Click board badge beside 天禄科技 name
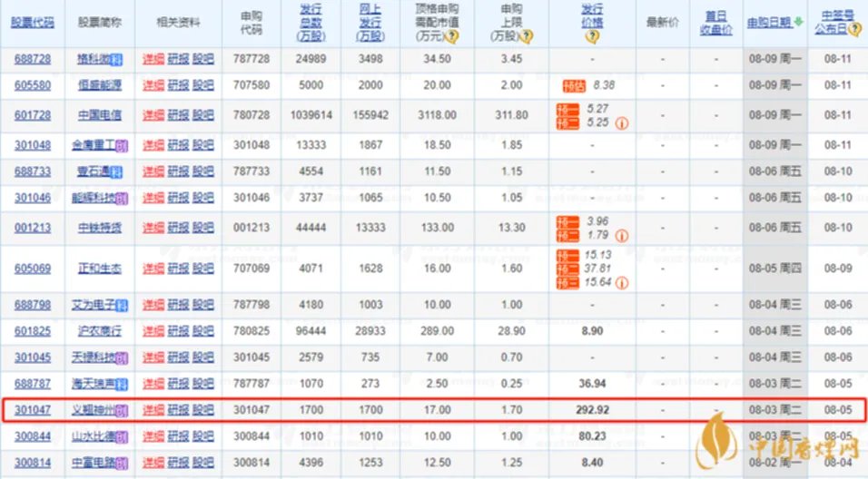 click(122, 358)
